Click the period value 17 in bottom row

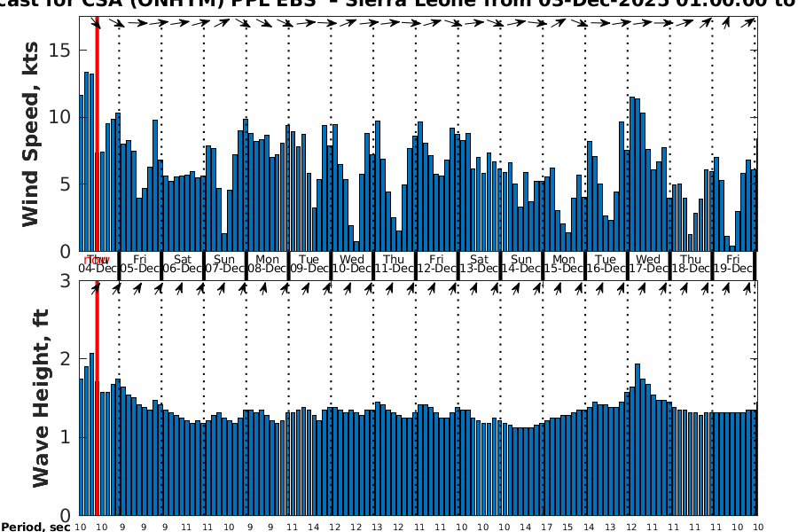pos(546,527)
